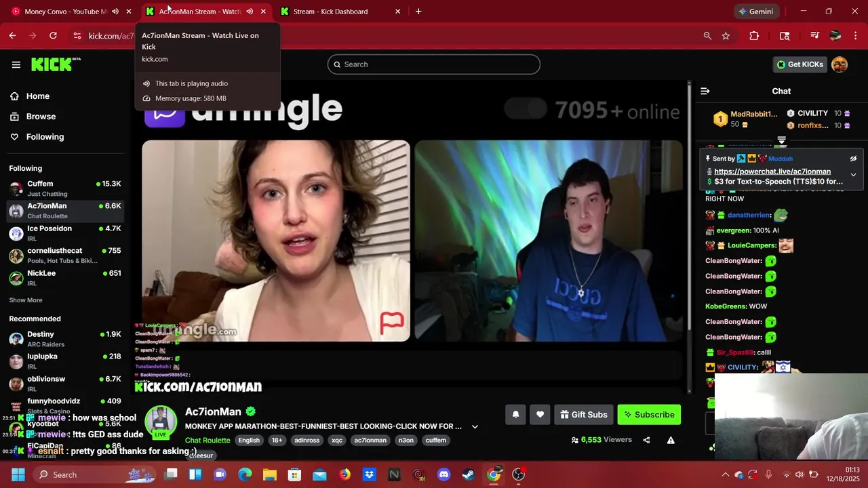
Task: Click the English language tag
Action: tap(249, 441)
